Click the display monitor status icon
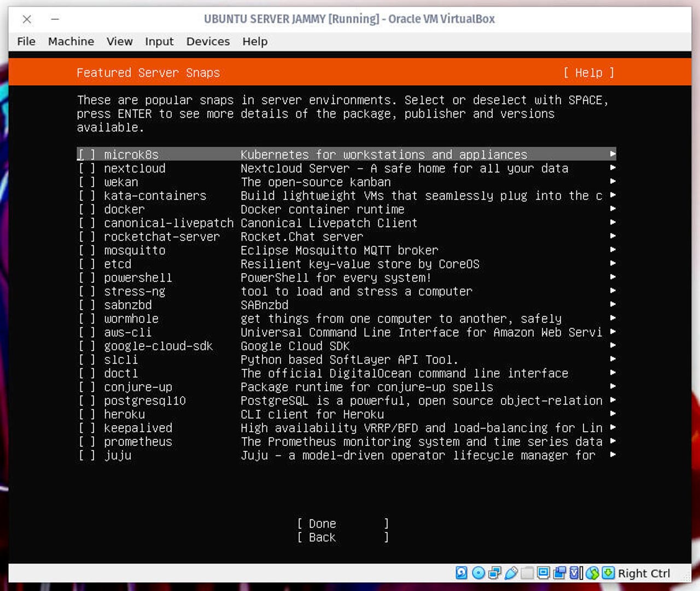Viewport: 700px width, 591px height. click(543, 573)
